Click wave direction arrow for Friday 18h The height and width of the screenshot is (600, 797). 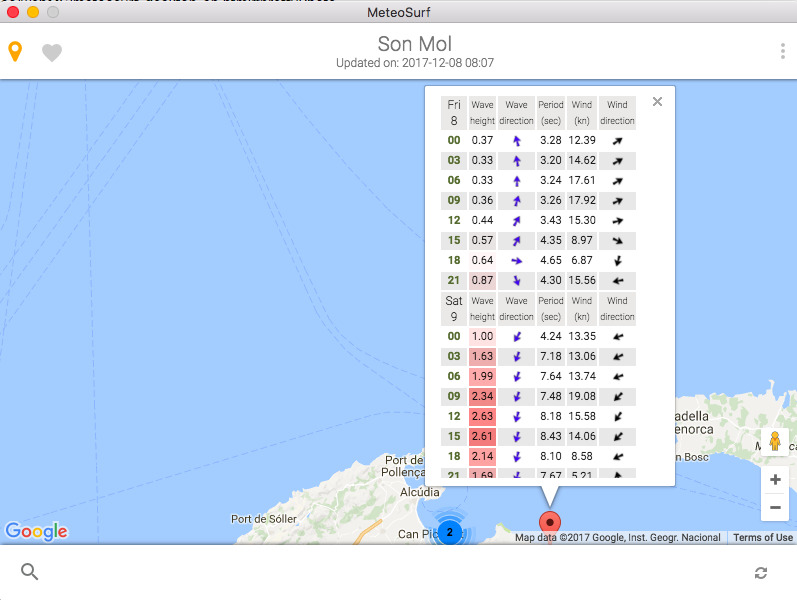(x=516, y=261)
